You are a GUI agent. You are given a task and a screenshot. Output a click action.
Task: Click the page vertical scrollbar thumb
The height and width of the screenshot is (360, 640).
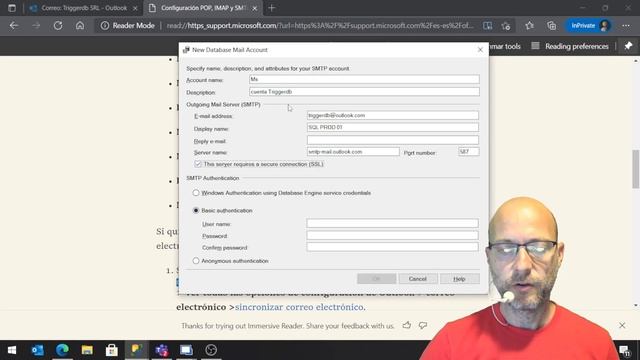[636, 169]
